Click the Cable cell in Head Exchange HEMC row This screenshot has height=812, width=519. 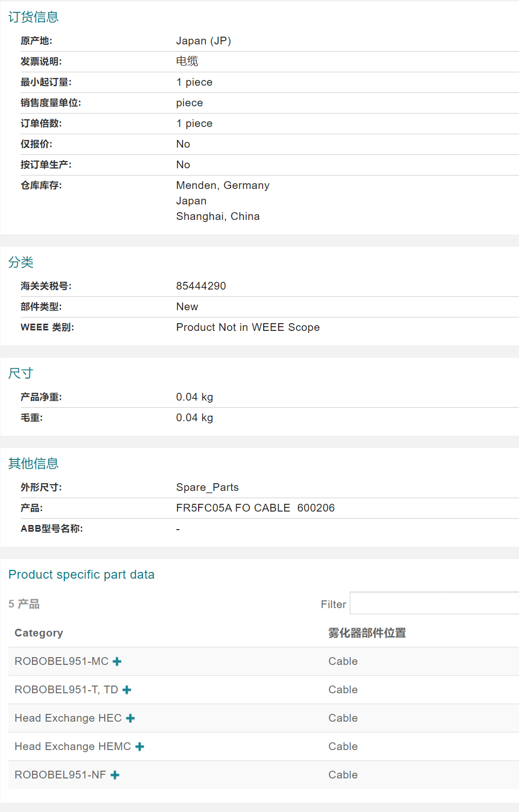tap(343, 746)
